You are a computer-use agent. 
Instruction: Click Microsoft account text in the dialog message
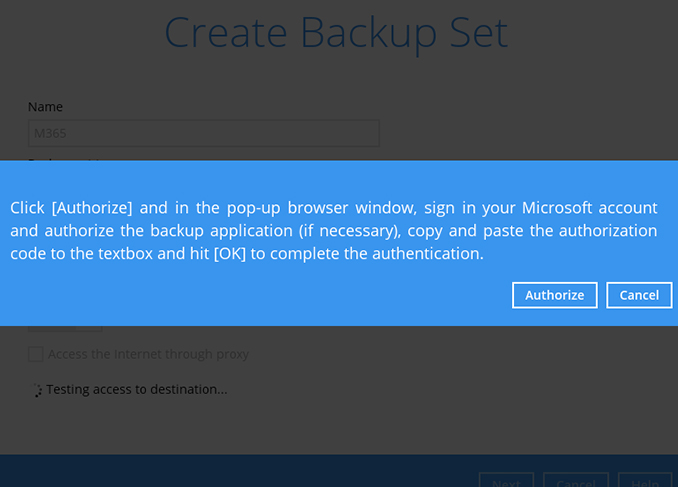(596, 208)
